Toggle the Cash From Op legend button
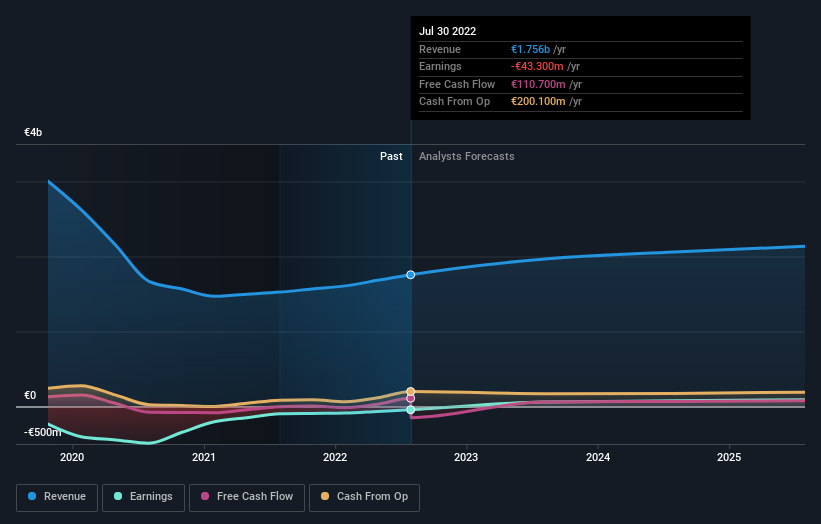The height and width of the screenshot is (524, 821). (x=364, y=497)
